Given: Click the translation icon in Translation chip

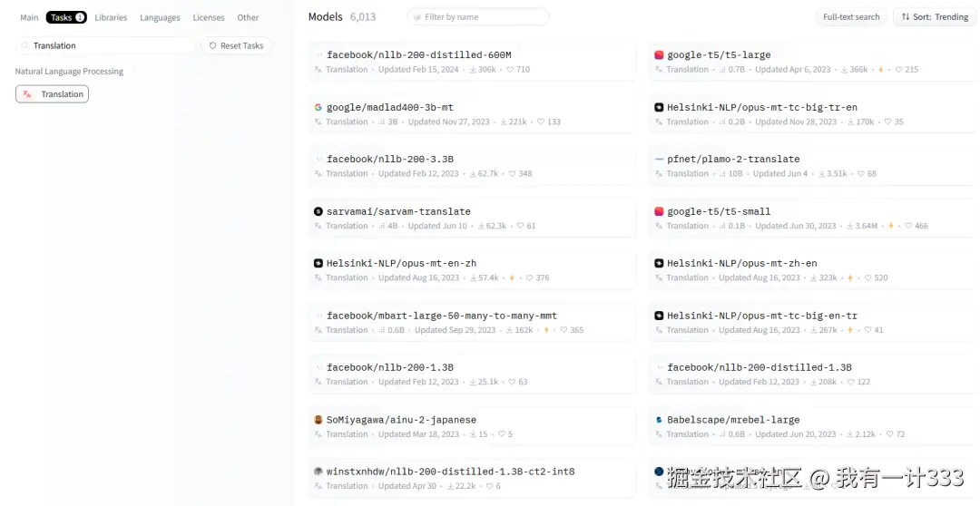Looking at the screenshot, I should pyautogui.click(x=27, y=94).
